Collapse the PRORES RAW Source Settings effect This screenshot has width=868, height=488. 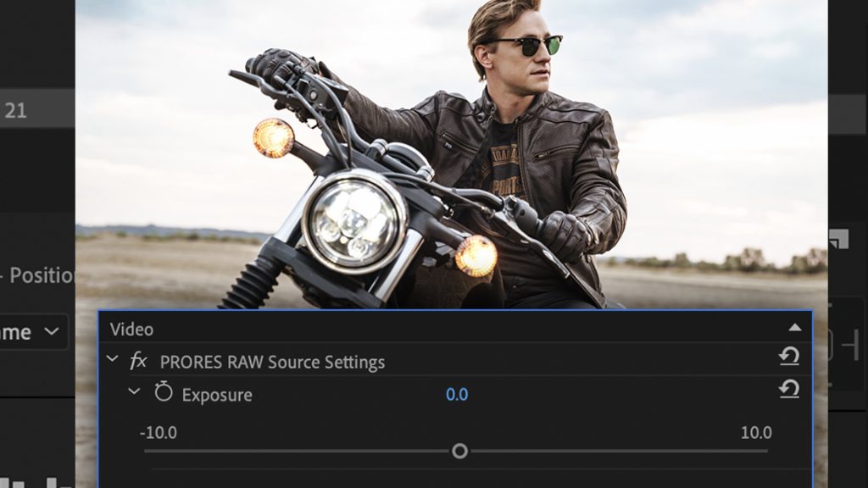pos(111,361)
